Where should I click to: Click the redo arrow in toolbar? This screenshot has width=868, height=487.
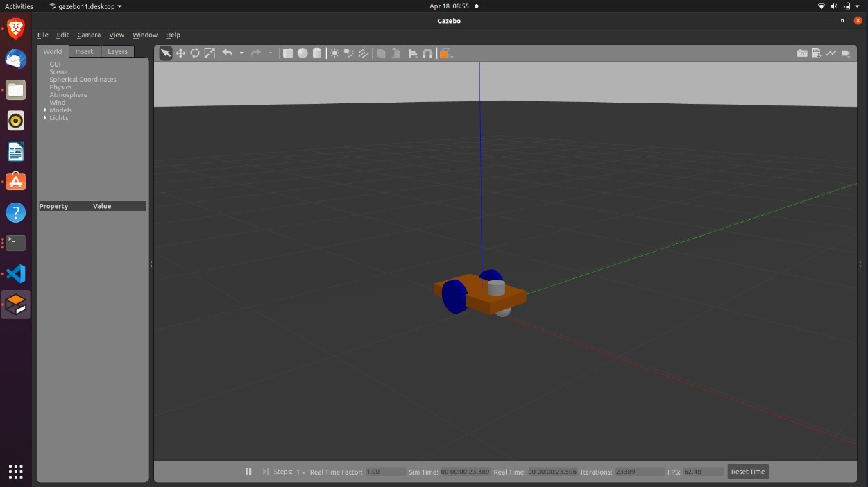pos(256,53)
